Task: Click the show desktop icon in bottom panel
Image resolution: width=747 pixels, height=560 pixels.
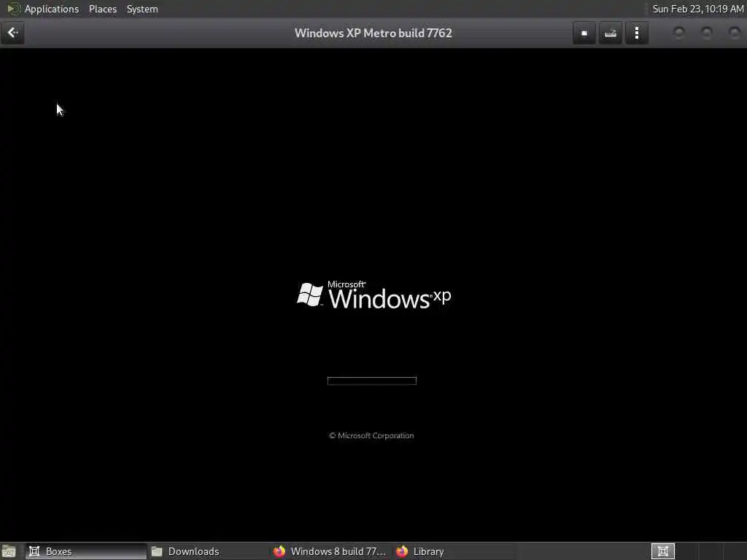Action: coord(9,551)
